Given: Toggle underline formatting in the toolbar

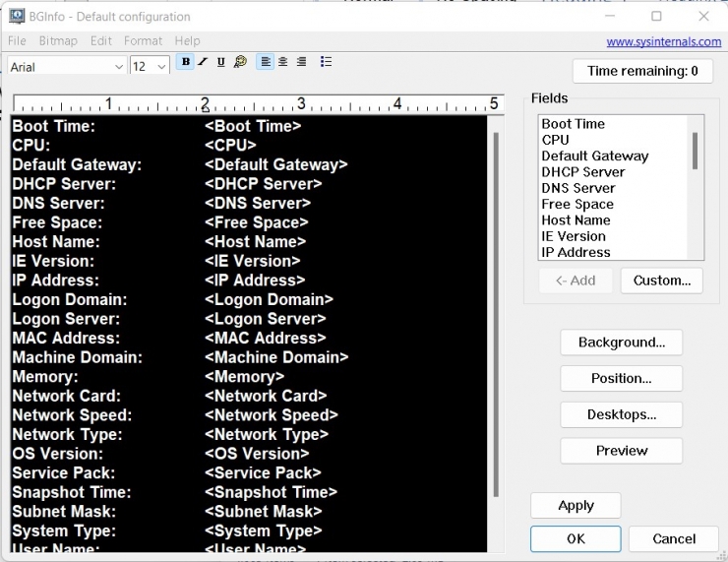Looking at the screenshot, I should click(220, 62).
